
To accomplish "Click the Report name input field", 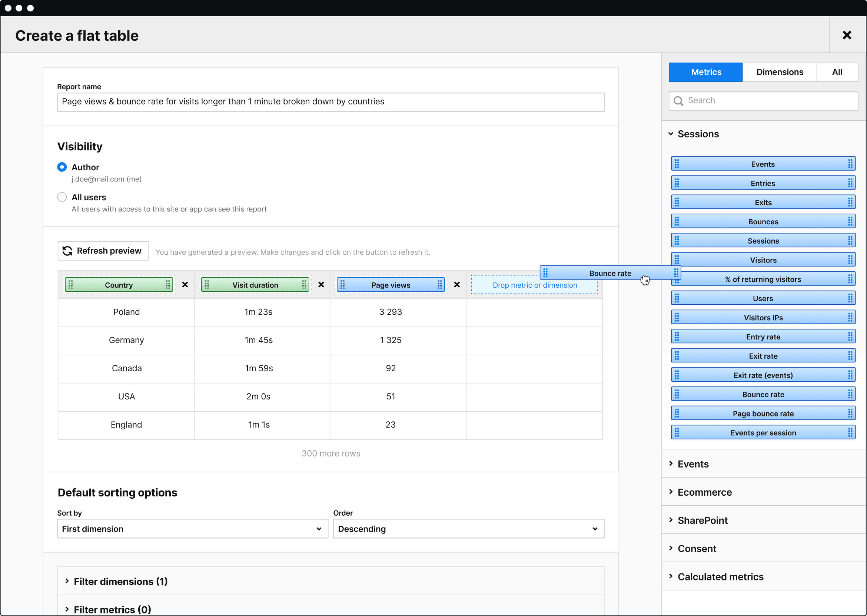I will coord(330,101).
